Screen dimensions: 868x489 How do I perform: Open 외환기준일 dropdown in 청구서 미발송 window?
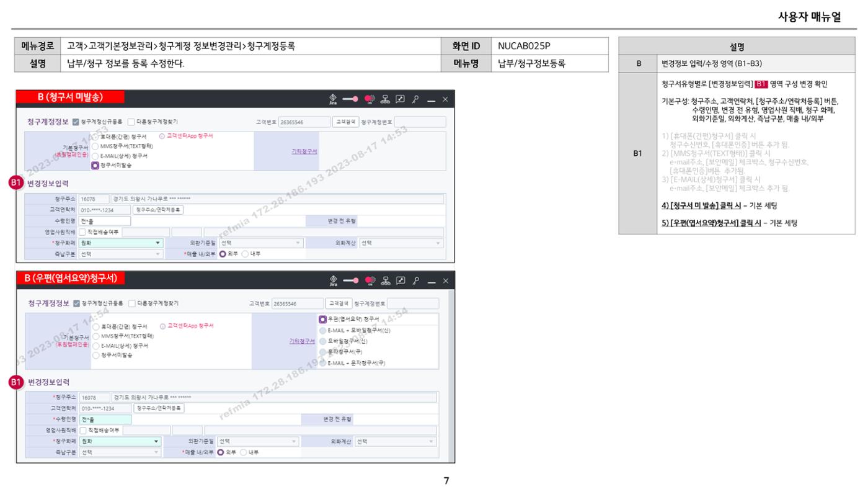click(x=261, y=243)
